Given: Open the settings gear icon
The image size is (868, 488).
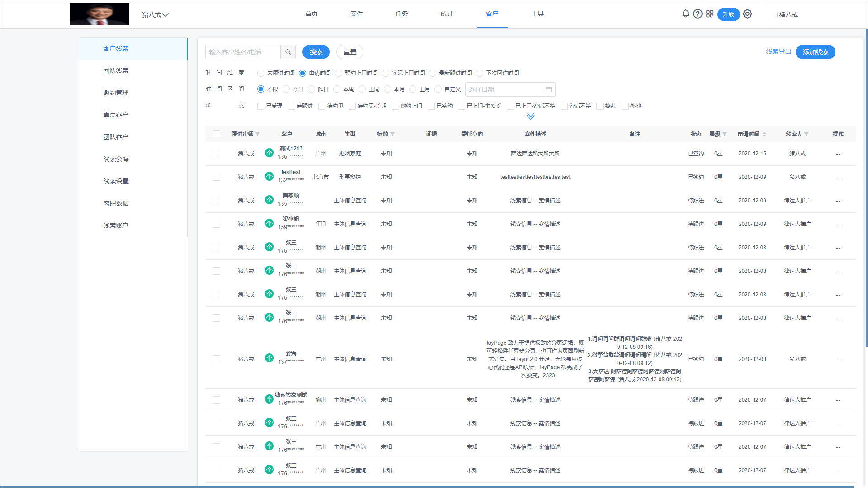Looking at the screenshot, I should coord(747,14).
